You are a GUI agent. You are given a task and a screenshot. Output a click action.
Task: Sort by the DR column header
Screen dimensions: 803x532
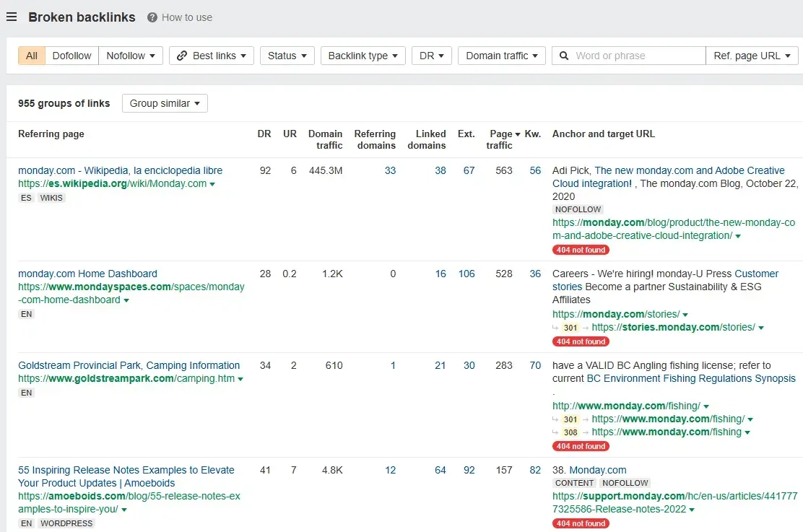point(264,134)
